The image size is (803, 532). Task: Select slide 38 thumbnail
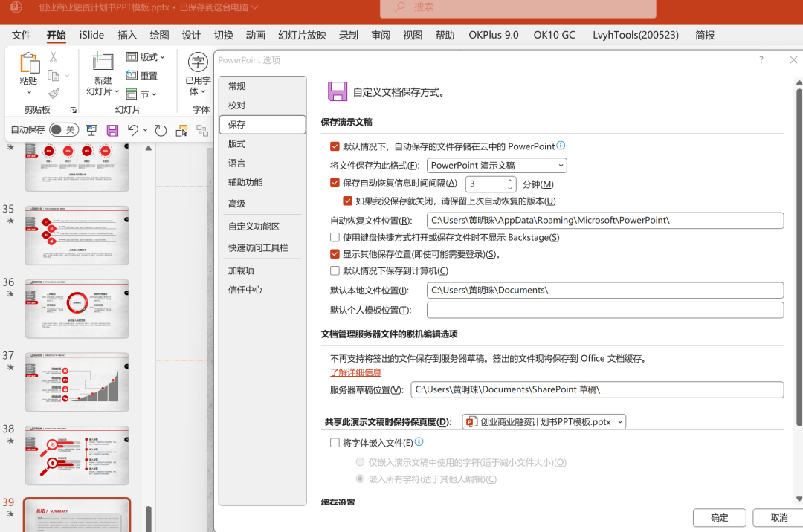point(77,455)
